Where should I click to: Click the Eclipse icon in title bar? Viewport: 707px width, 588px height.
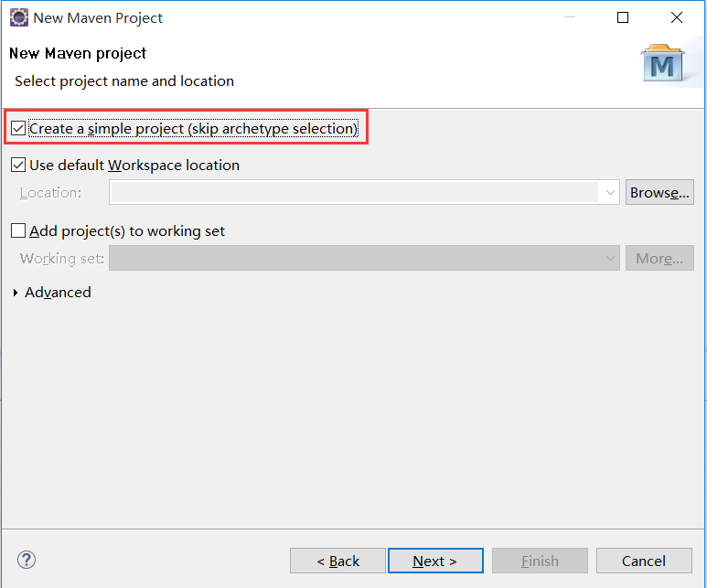pyautogui.click(x=18, y=18)
